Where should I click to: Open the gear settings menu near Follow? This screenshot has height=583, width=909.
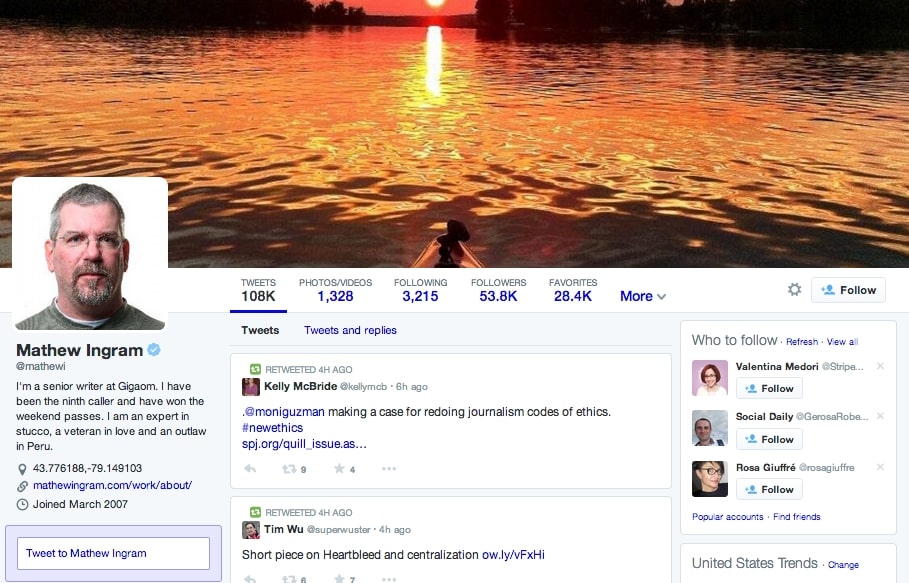794,289
